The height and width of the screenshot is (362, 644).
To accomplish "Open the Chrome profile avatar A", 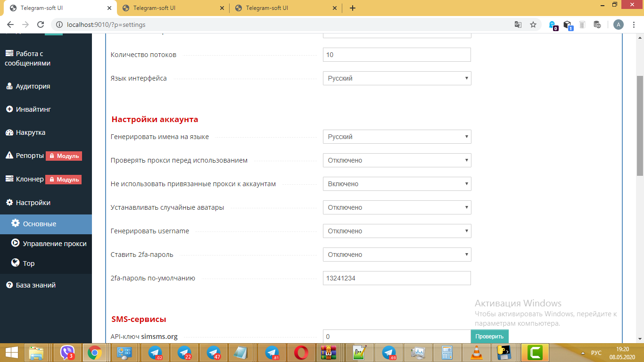I will click(x=619, y=25).
